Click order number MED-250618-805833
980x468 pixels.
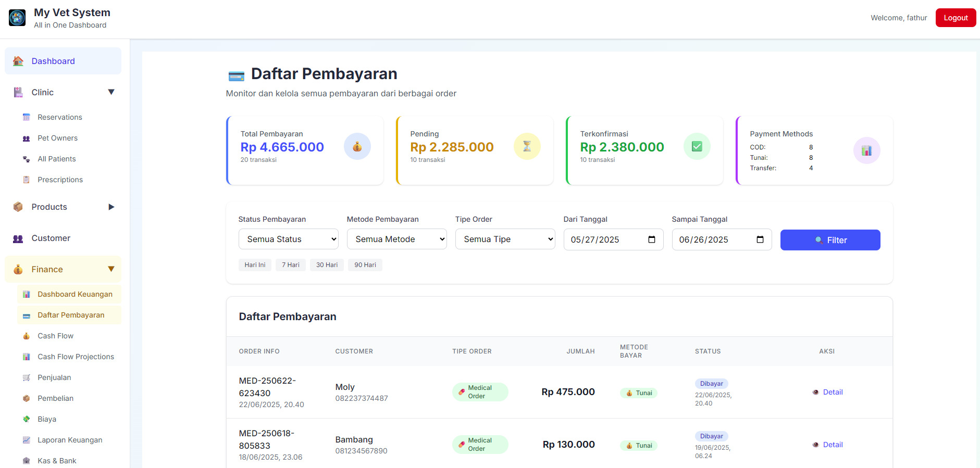pos(267,439)
